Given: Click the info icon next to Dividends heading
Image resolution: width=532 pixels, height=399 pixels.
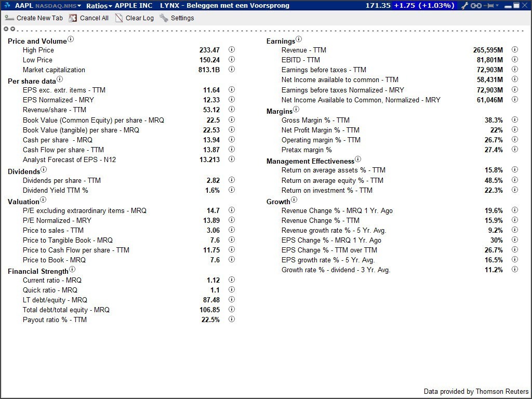Looking at the screenshot, I should [x=44, y=169].
